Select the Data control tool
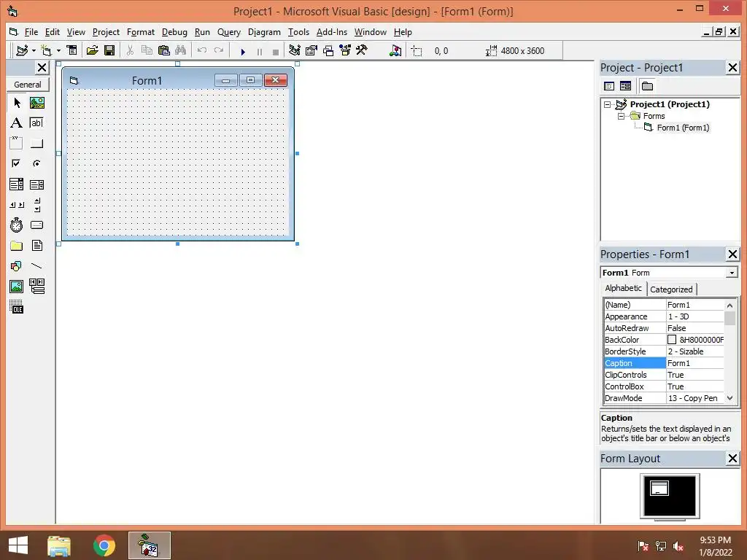The width and height of the screenshot is (747, 560). pyautogui.click(x=36, y=286)
